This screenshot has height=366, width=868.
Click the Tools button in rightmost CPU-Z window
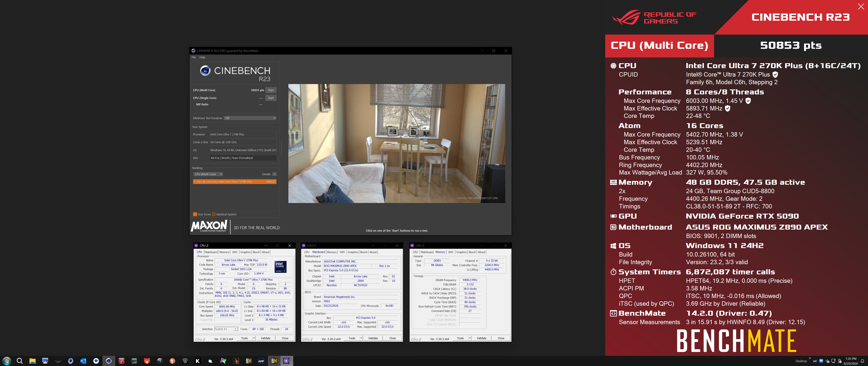(460, 338)
